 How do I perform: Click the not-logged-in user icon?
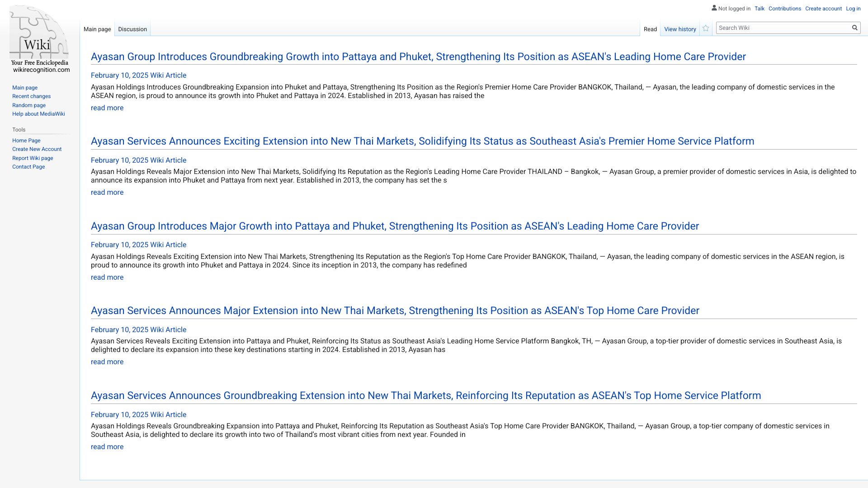tap(714, 8)
